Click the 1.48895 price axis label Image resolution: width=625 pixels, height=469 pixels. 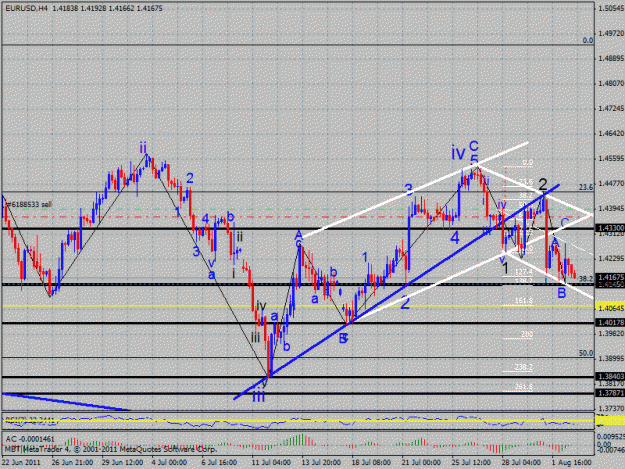611,58
